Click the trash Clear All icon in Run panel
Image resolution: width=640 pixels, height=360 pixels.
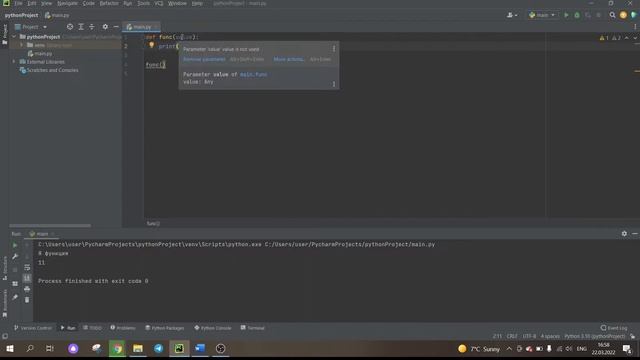[x=27, y=300]
